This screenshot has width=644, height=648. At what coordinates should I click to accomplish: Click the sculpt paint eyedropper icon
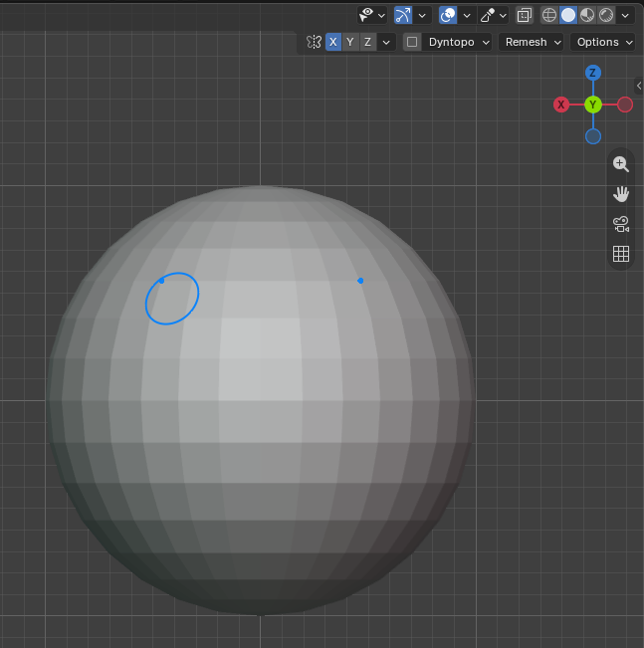[x=488, y=15]
